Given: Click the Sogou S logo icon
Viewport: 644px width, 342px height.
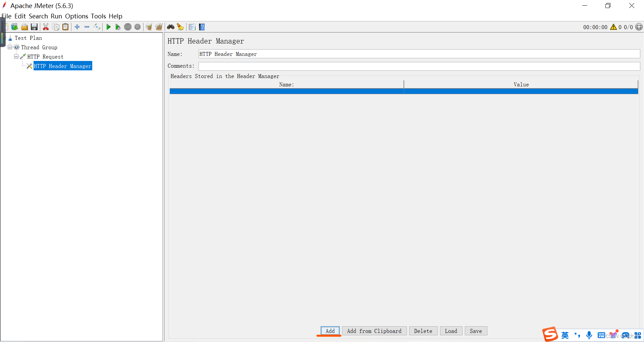Looking at the screenshot, I should (550, 334).
